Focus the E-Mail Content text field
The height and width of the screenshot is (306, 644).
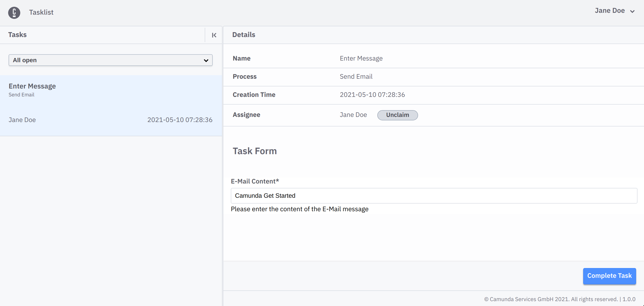pyautogui.click(x=434, y=196)
